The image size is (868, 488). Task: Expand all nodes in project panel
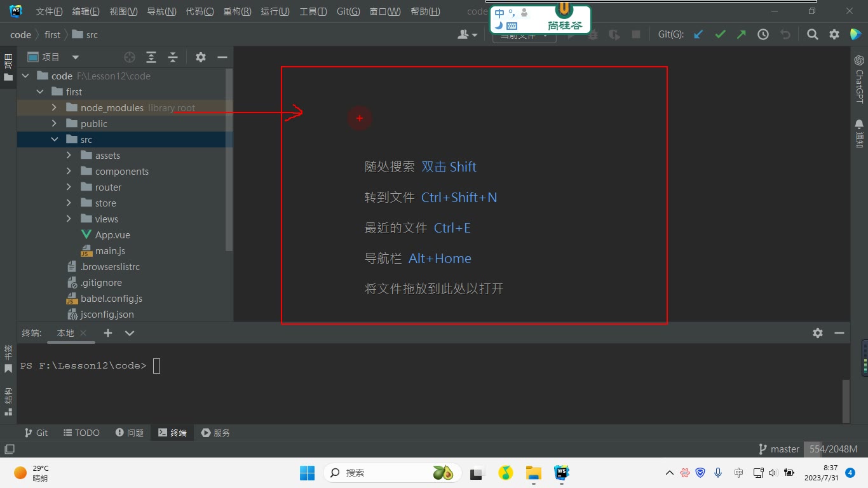(151, 57)
